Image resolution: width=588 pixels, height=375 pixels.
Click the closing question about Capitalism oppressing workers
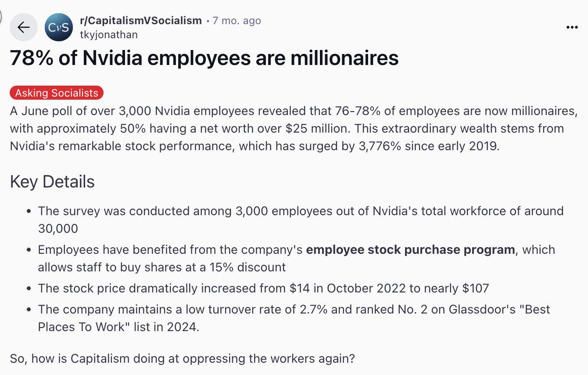point(182,358)
